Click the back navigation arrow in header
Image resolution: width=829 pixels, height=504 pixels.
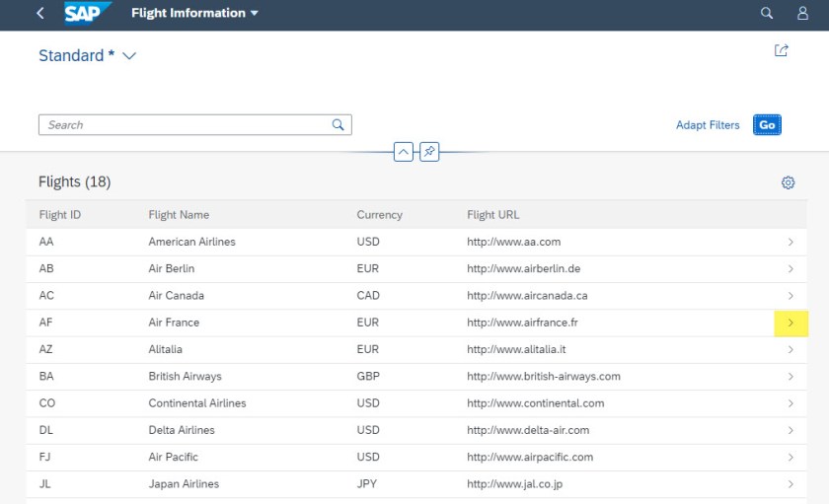point(40,14)
